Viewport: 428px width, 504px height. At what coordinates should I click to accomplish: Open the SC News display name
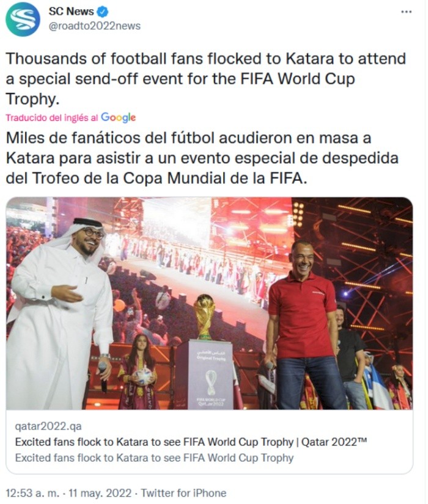point(72,11)
